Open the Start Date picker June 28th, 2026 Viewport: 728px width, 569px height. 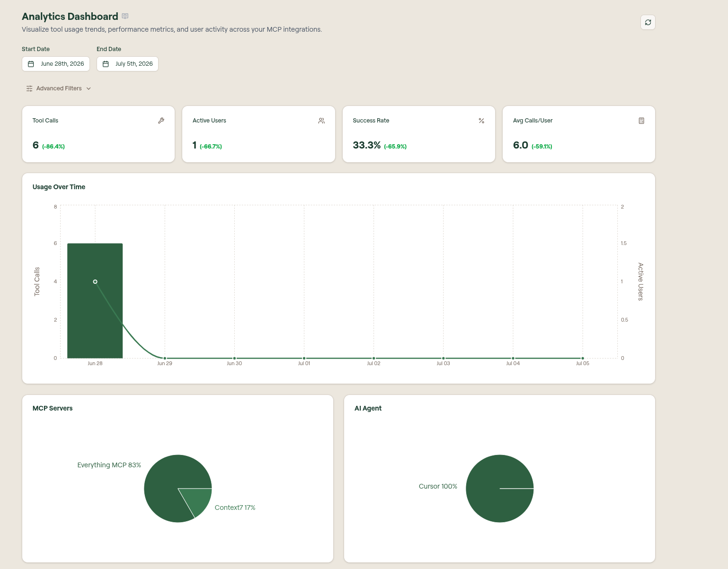point(56,64)
